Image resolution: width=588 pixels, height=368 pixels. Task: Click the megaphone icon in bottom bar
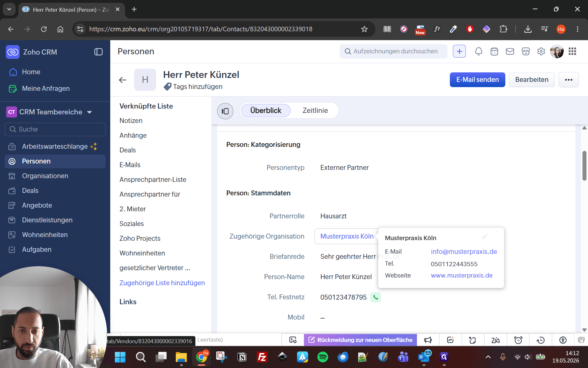(x=428, y=340)
